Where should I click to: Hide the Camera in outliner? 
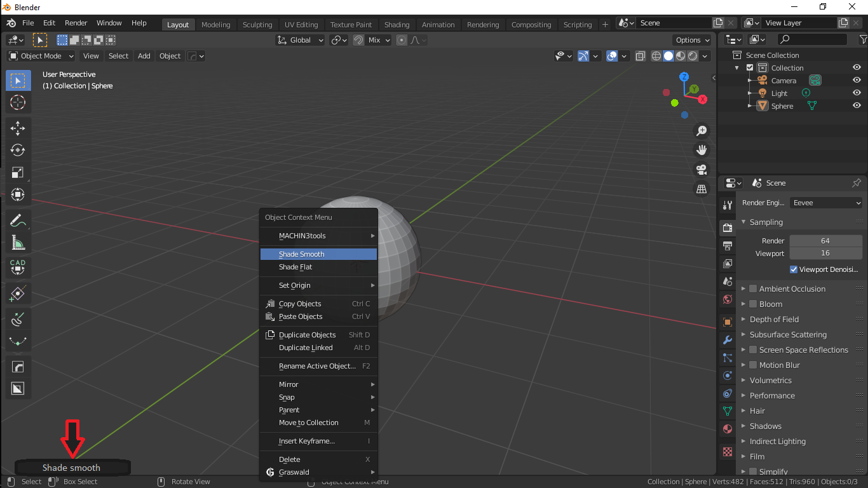coord(857,80)
